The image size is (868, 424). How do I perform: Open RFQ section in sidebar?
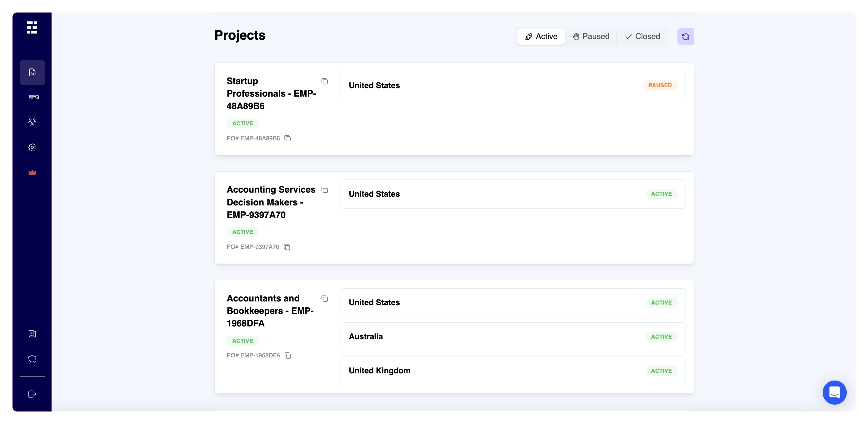tap(33, 97)
